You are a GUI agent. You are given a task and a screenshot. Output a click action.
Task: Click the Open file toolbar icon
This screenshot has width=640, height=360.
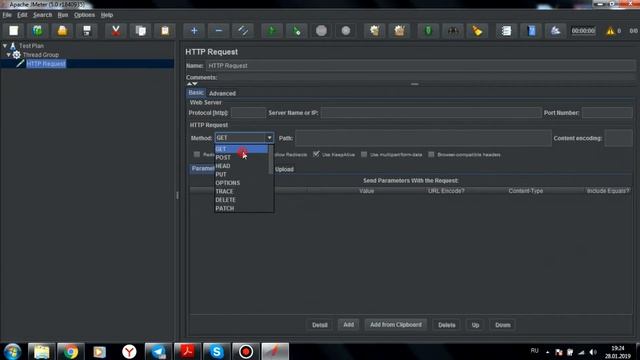pyautogui.click(x=62, y=31)
